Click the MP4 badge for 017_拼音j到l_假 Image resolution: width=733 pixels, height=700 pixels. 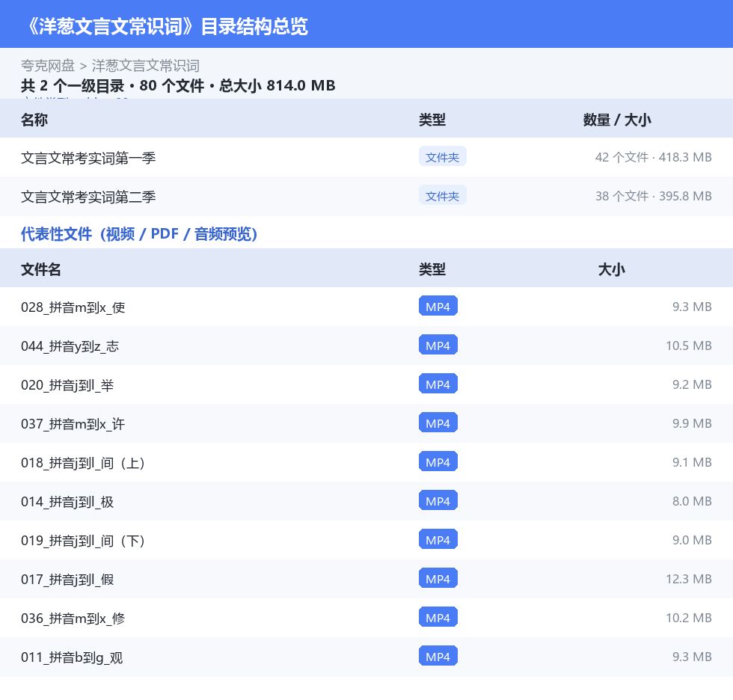pyautogui.click(x=438, y=578)
